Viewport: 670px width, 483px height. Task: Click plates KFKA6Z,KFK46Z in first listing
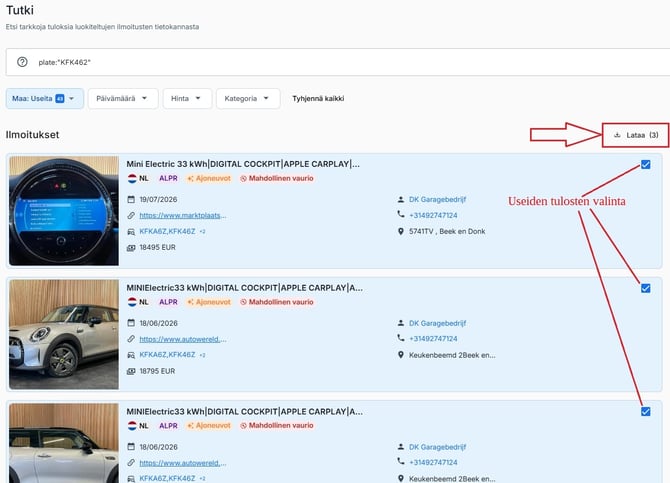[167, 231]
